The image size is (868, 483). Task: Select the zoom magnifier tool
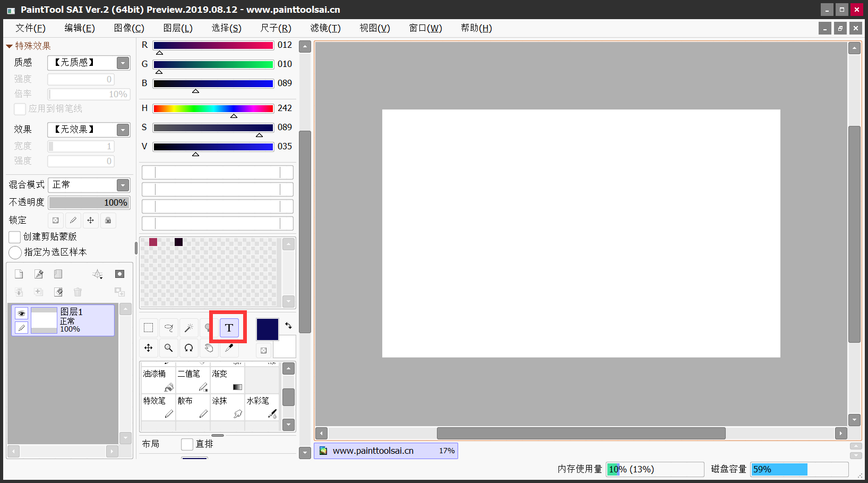(169, 348)
